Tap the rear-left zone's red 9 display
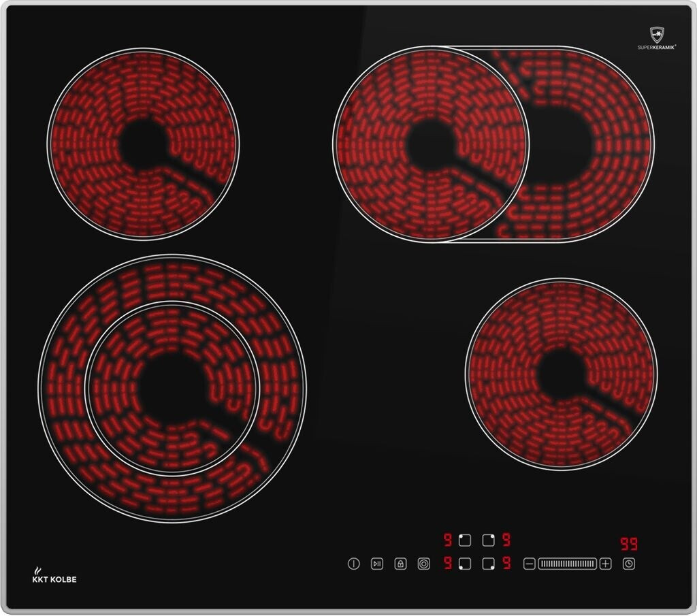 coord(448,540)
